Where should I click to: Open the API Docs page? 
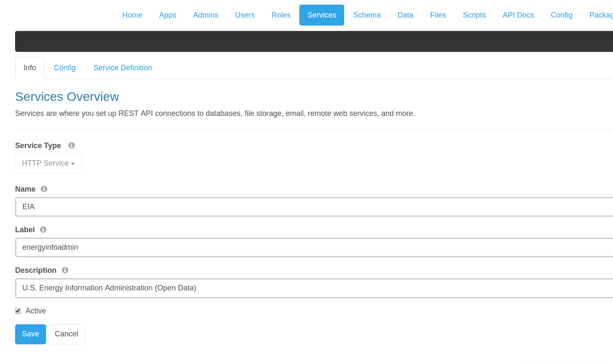(x=518, y=15)
